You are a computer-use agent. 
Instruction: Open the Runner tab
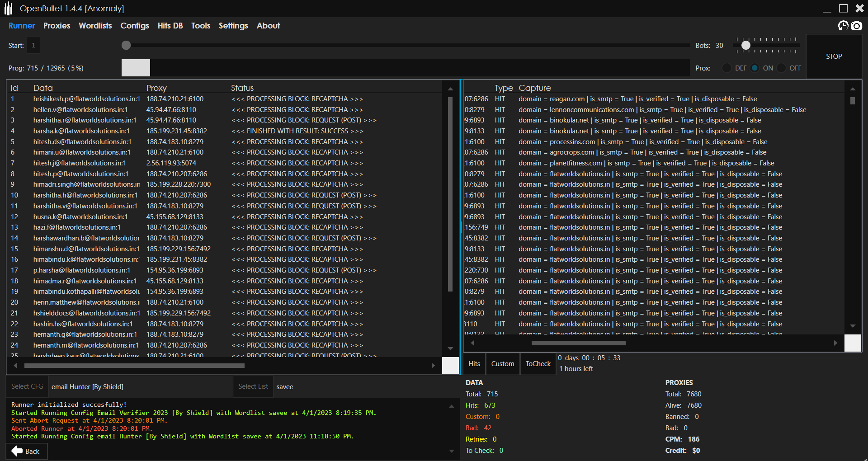coord(22,26)
